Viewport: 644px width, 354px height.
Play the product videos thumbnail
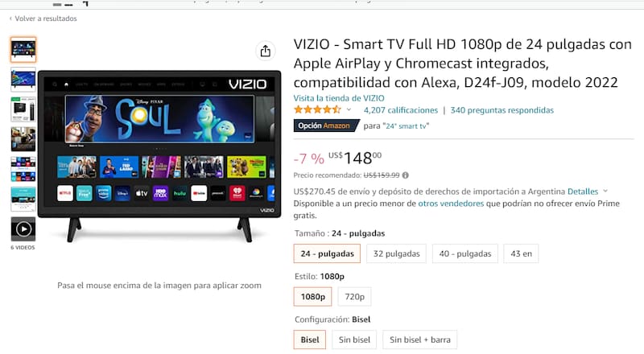(23, 228)
